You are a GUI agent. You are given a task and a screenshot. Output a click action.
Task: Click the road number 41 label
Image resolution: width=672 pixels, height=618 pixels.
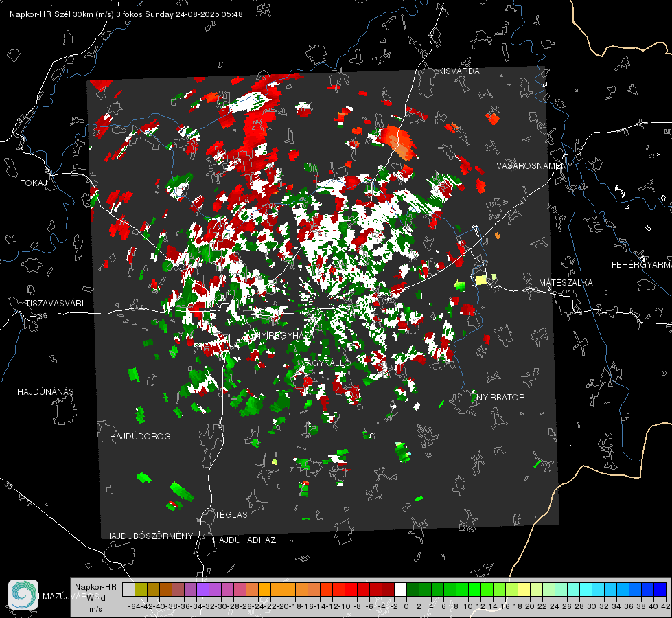click(522, 201)
